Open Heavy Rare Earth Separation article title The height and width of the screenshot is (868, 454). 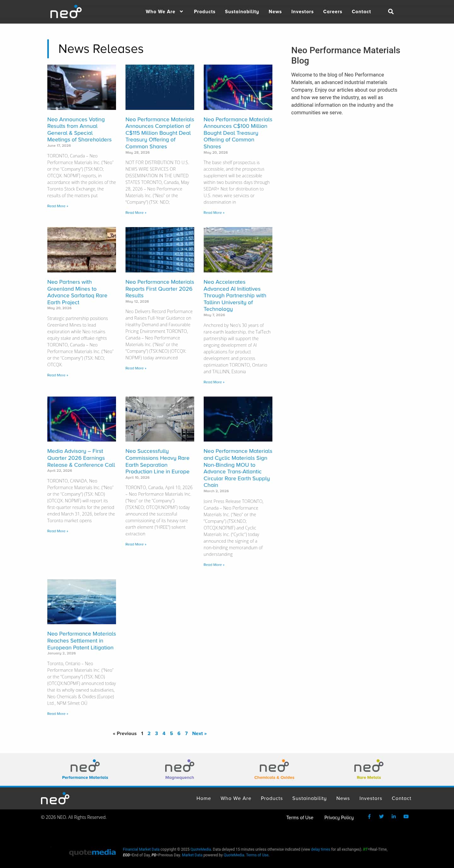[157, 461]
